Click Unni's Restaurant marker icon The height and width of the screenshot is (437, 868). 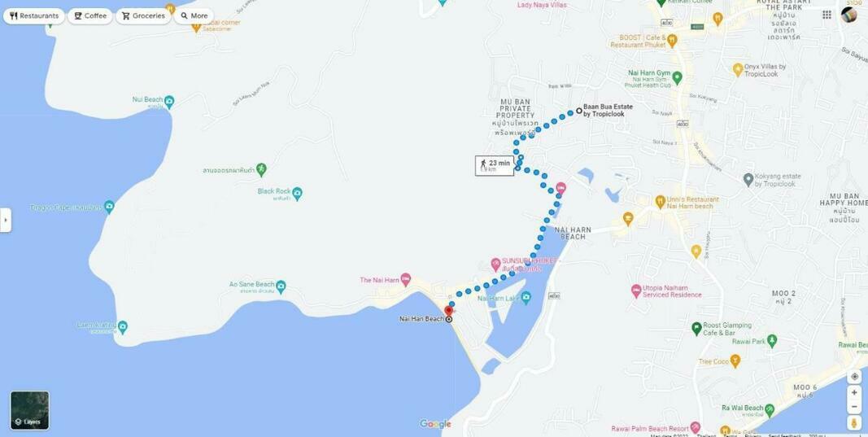pos(660,202)
